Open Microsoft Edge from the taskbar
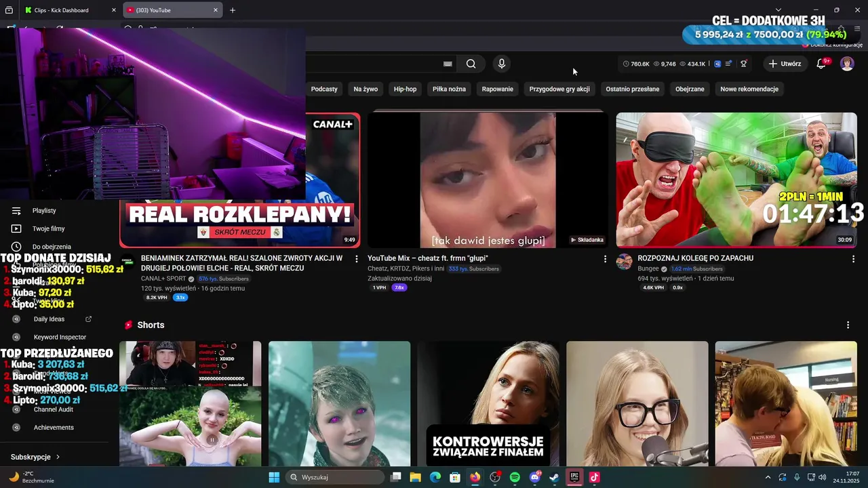 pyautogui.click(x=435, y=477)
